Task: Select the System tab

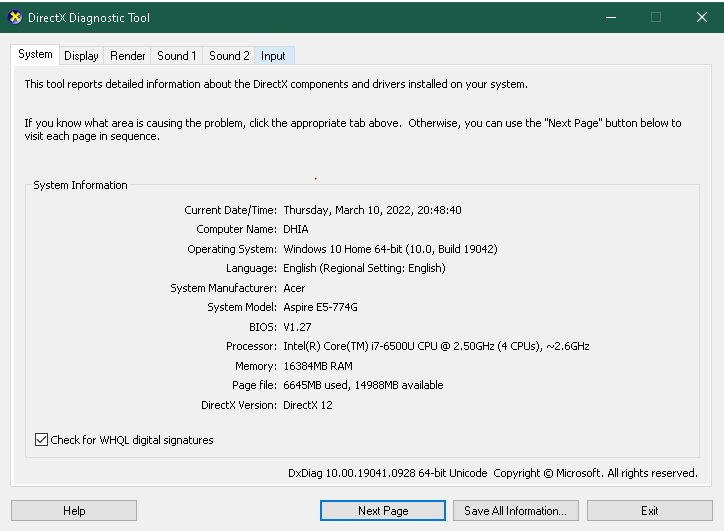Action: click(36, 55)
